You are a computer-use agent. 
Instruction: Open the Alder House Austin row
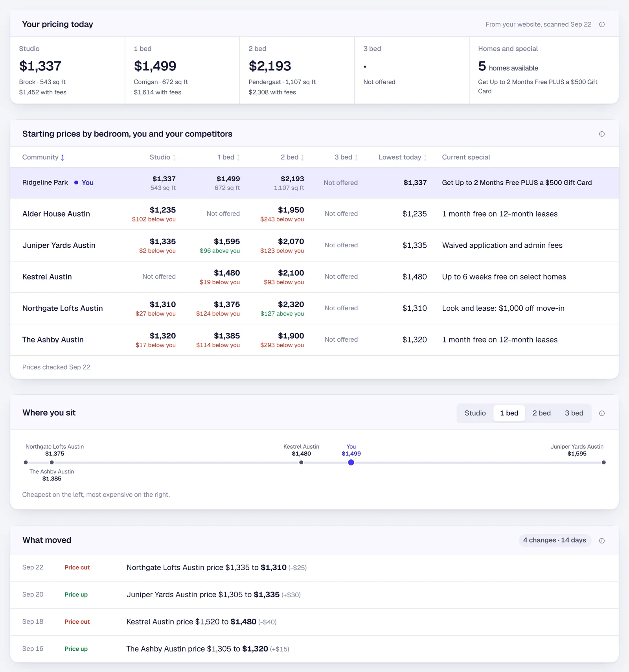point(314,214)
